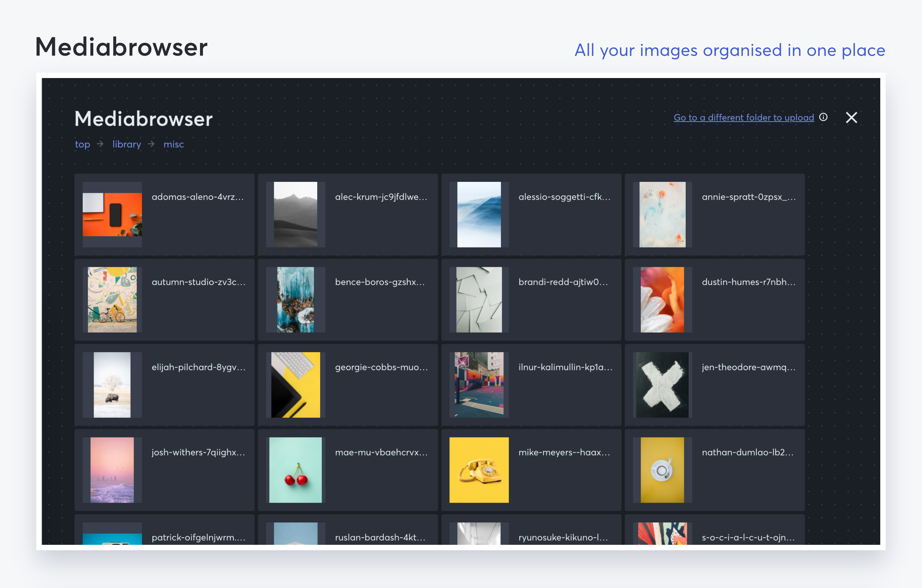
Task: Choose mike-meyers yellow telephone image
Action: pos(479,470)
